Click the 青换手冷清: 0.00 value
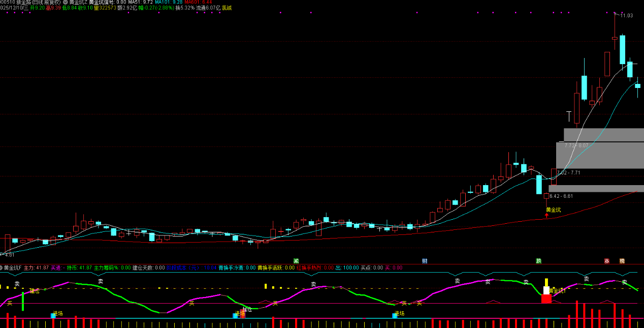 tap(237, 267)
